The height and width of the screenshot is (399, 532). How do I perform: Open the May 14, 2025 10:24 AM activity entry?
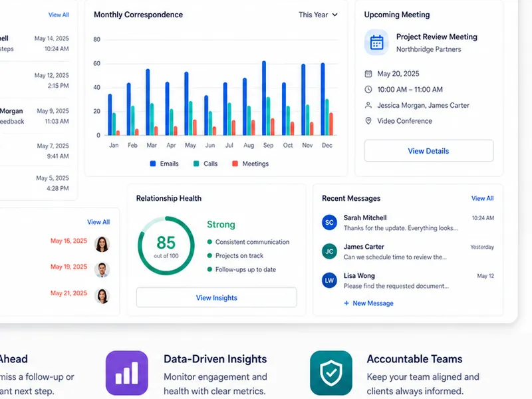tap(35, 43)
